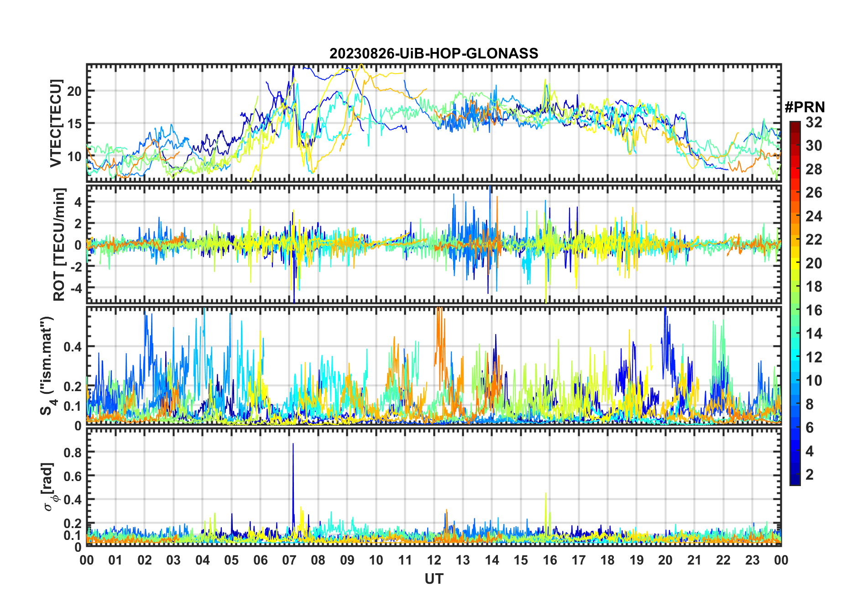
Task: Click the -4 tick on the ROT axis
Action: (x=75, y=288)
